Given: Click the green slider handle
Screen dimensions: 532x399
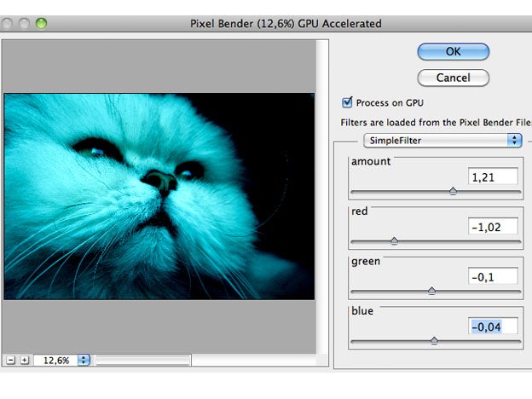Looking at the screenshot, I should click(x=431, y=291).
